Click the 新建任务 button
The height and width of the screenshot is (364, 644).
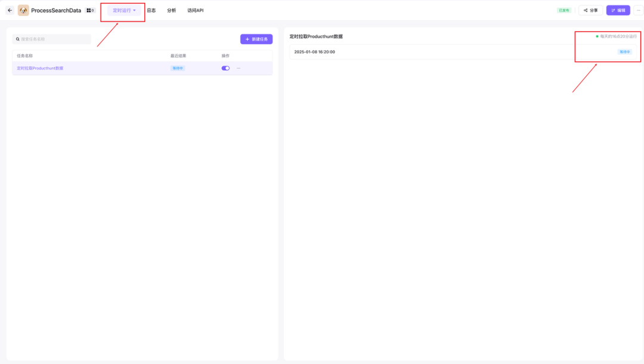pos(256,39)
